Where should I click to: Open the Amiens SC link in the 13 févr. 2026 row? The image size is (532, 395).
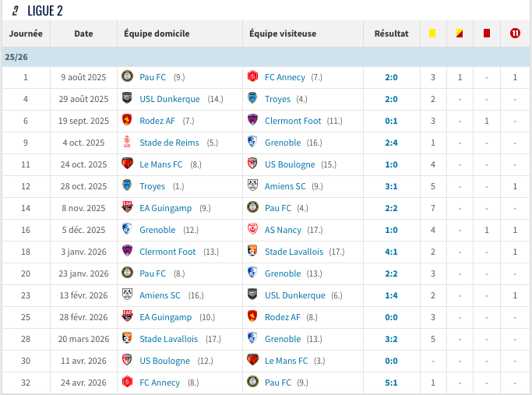click(x=160, y=295)
